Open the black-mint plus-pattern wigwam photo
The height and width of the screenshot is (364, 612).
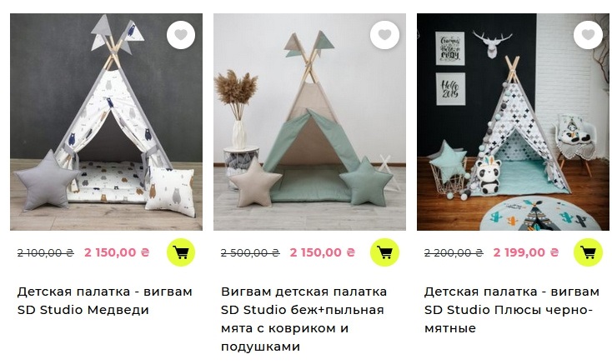coord(513,122)
